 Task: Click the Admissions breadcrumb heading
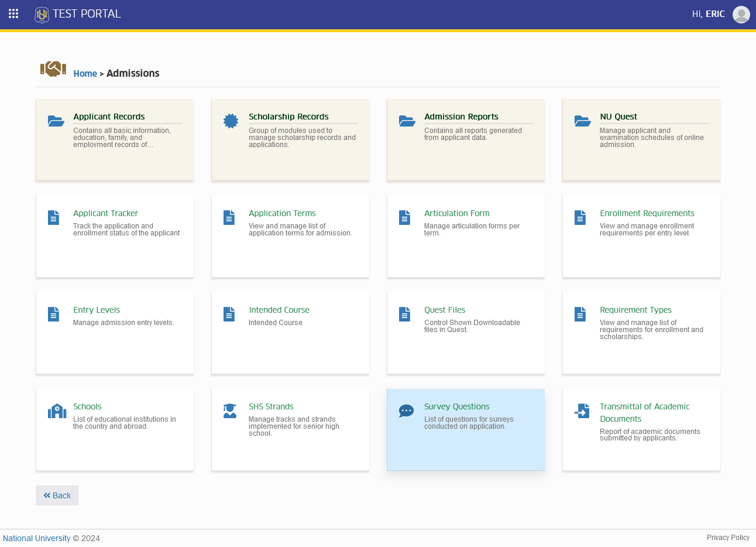133,73
